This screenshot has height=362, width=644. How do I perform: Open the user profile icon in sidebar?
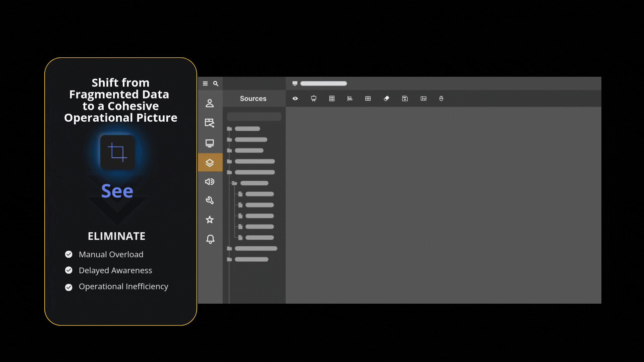pos(210,103)
